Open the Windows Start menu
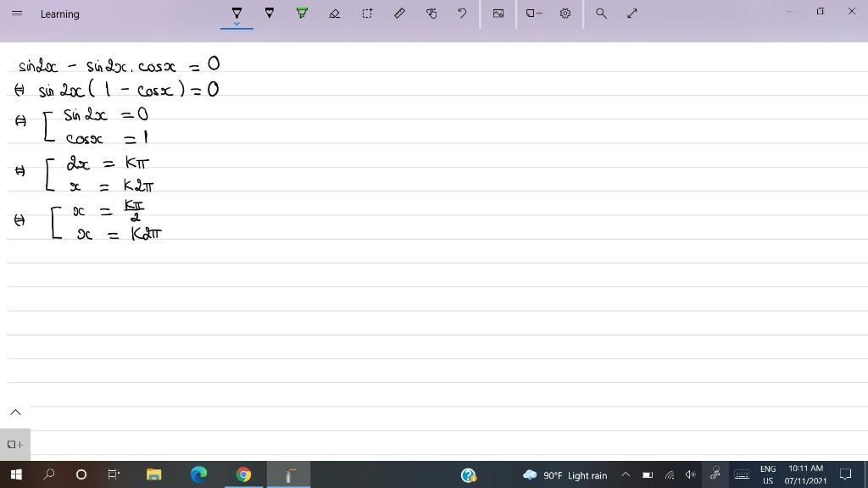Viewport: 868px width, 488px height. tap(16, 474)
